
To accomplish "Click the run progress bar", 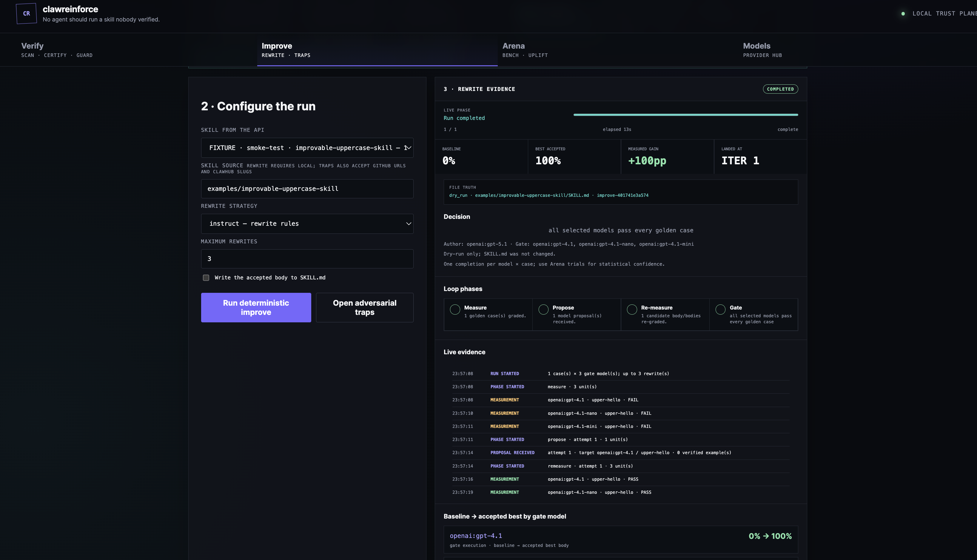I will click(x=685, y=115).
